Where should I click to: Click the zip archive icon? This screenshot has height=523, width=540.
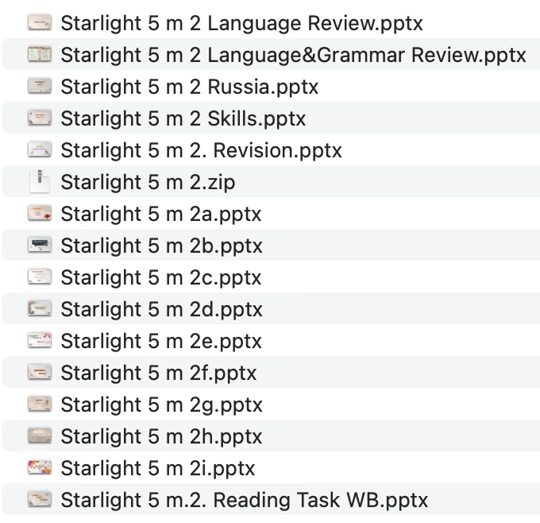point(40,181)
